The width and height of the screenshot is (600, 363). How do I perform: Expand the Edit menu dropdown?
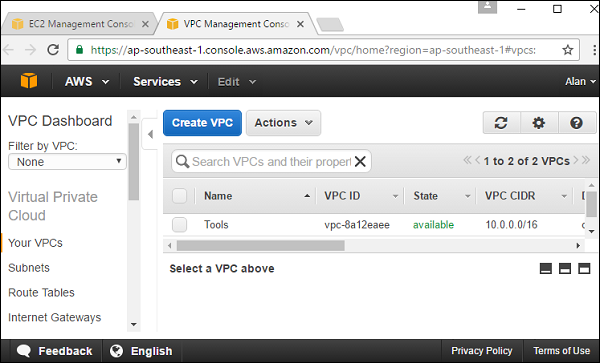pyautogui.click(x=236, y=81)
